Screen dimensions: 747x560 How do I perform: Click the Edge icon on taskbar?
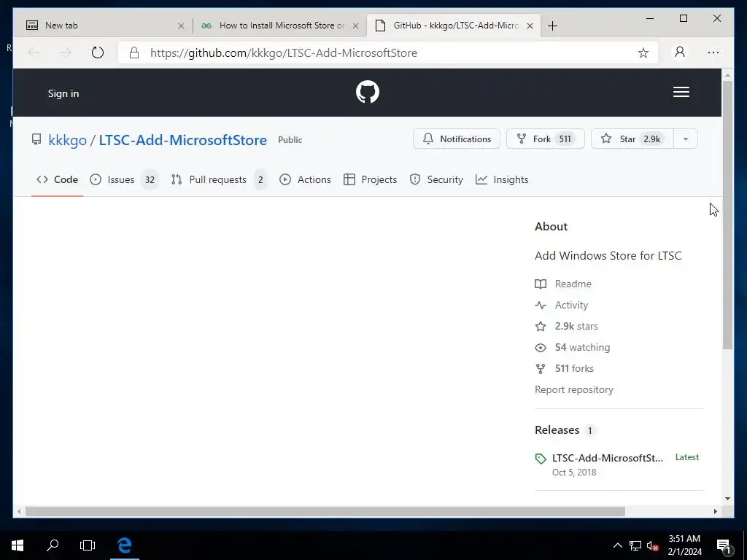click(x=124, y=545)
